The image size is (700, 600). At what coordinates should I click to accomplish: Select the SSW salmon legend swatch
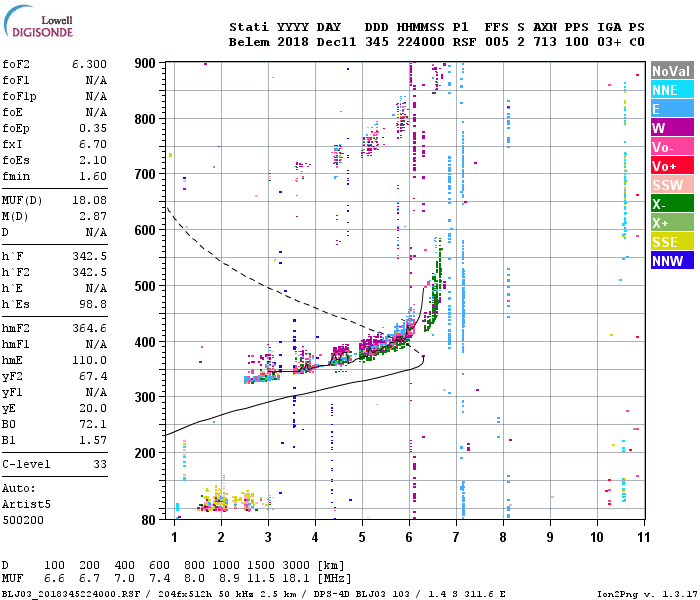[672, 185]
